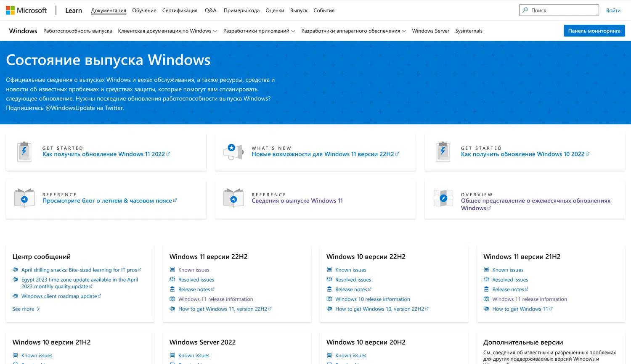Click the book icon beside Windows 11 release info

tap(233, 198)
